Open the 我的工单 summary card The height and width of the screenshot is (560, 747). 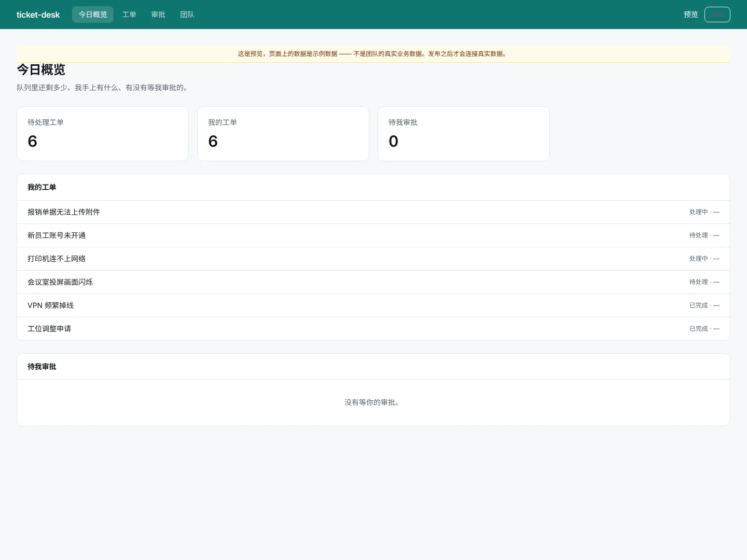283,134
